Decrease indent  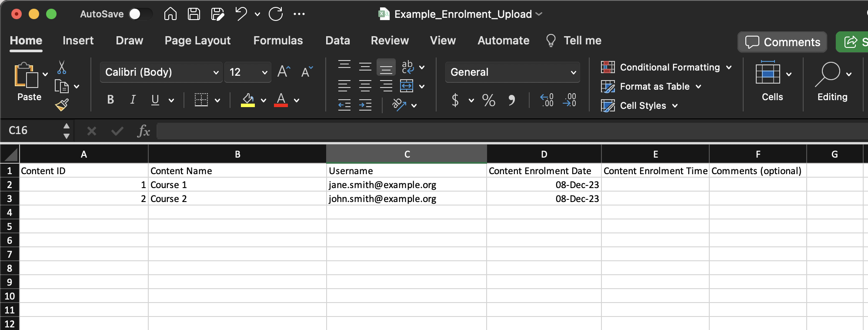344,105
